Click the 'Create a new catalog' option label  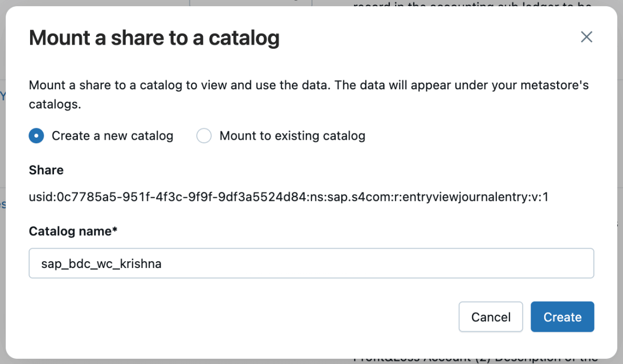coord(112,136)
